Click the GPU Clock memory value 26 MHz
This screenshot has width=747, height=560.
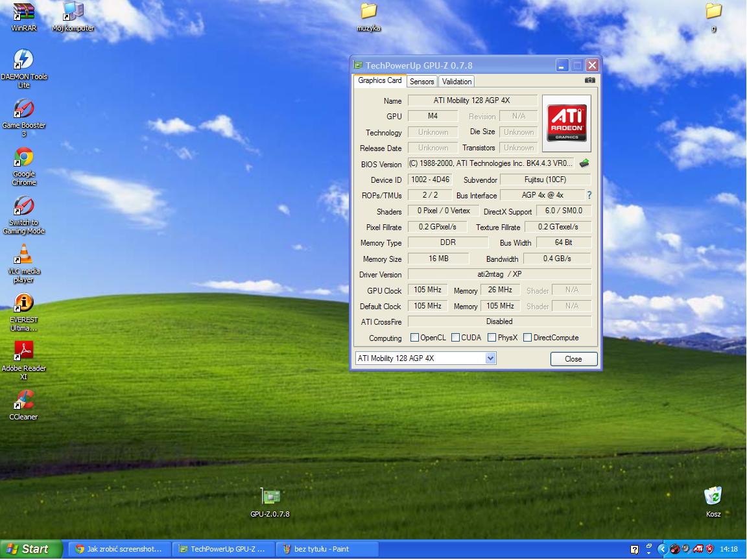click(x=500, y=290)
